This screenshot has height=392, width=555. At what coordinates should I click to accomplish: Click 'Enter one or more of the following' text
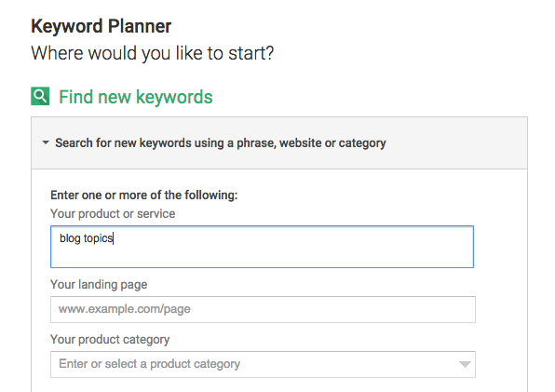point(144,195)
